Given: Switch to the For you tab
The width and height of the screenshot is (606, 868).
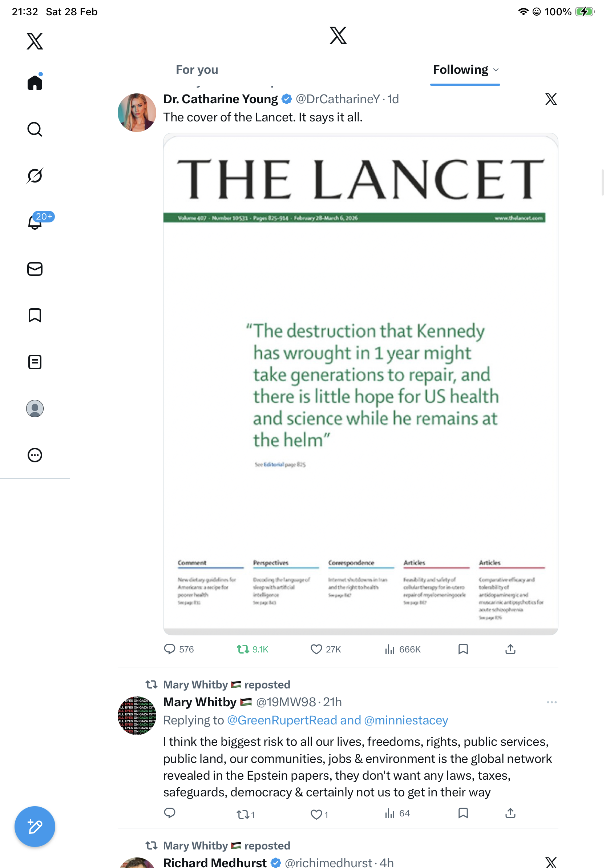Looking at the screenshot, I should point(197,70).
